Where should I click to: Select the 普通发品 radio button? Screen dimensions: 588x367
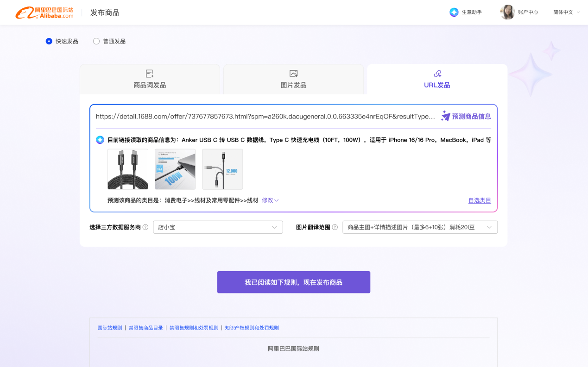point(96,41)
